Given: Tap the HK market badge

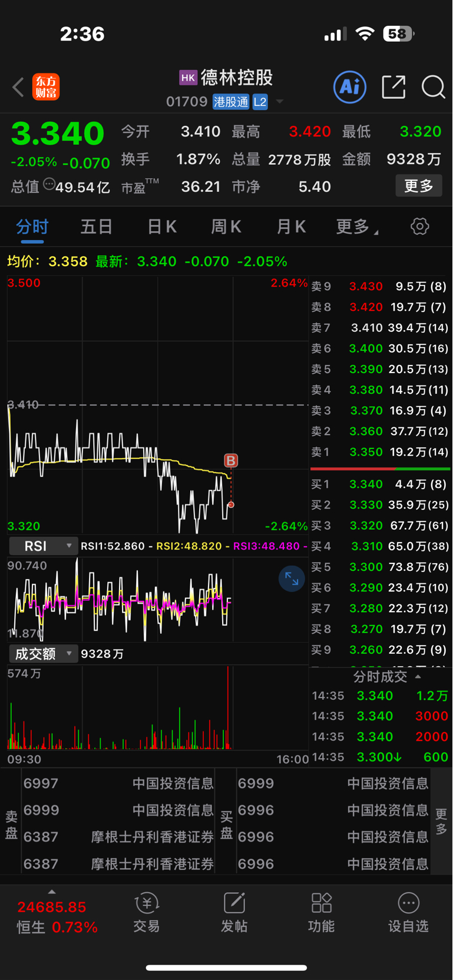Looking at the screenshot, I should (188, 78).
